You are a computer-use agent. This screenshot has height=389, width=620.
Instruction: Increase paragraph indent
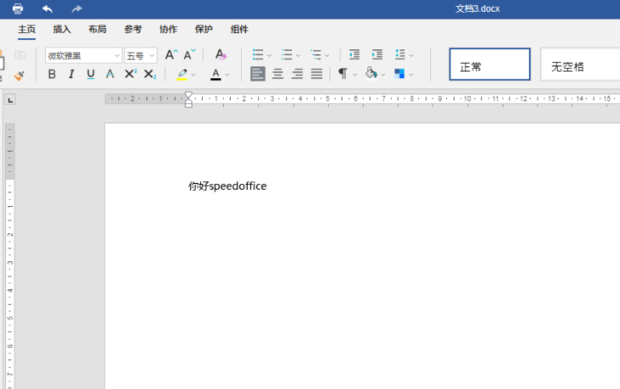tap(377, 55)
